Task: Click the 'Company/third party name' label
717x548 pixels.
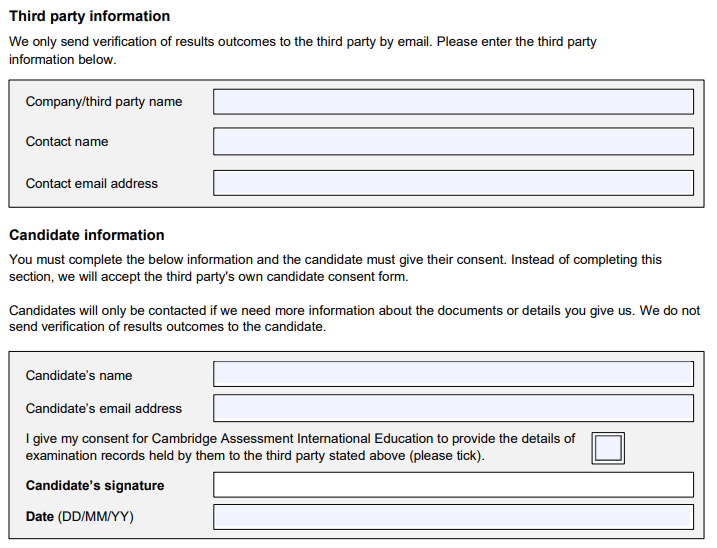Action: pyautogui.click(x=104, y=102)
